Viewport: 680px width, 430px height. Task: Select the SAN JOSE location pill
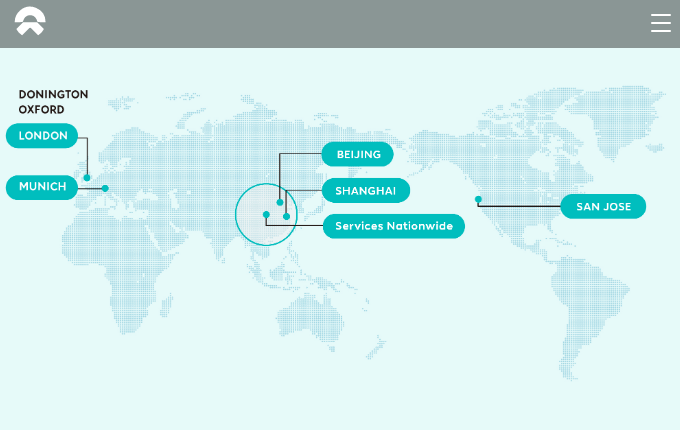603,206
